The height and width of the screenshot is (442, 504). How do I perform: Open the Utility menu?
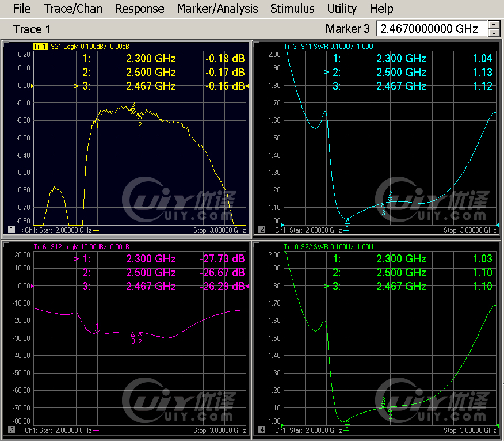tap(342, 9)
